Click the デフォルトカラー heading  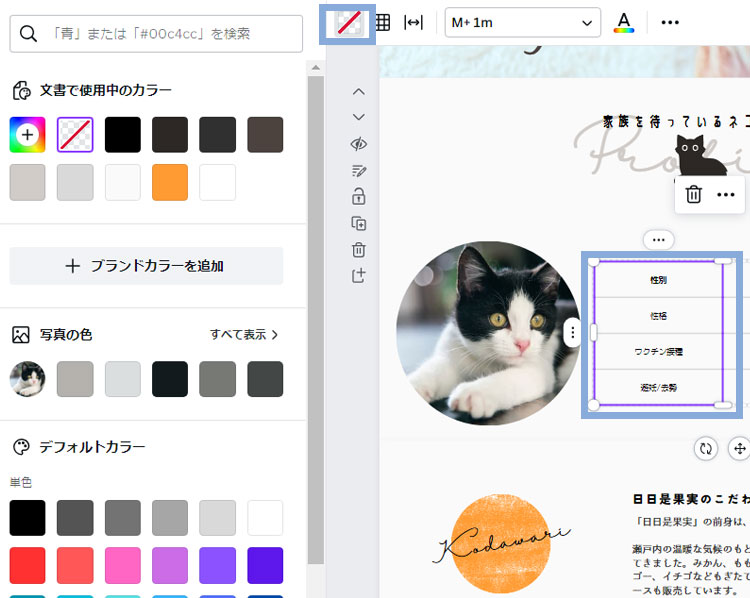coord(92,447)
